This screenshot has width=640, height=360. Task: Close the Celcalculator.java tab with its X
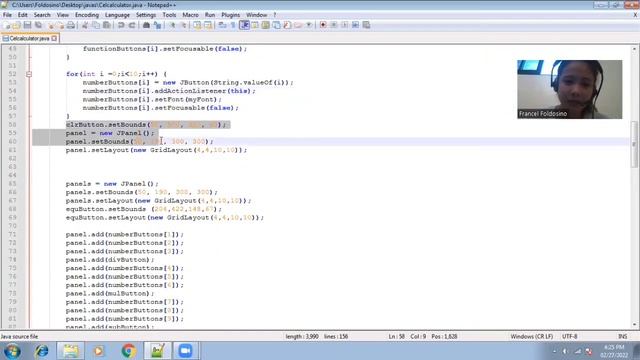tap(54, 38)
